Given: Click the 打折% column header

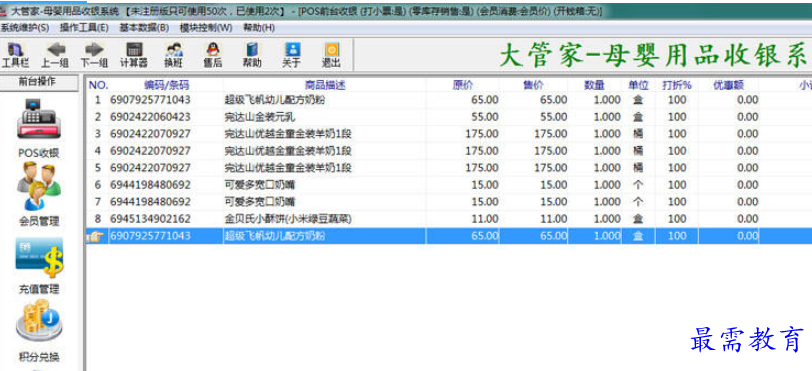Looking at the screenshot, I should [676, 85].
